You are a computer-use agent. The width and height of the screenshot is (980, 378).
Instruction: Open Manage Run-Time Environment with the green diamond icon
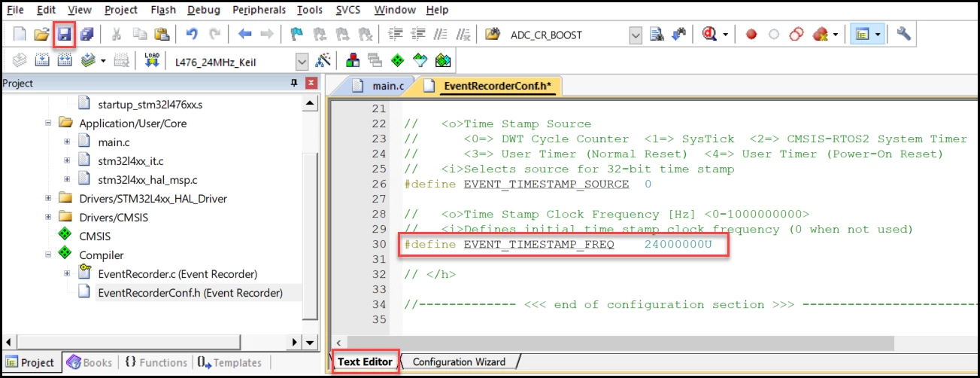click(x=398, y=60)
